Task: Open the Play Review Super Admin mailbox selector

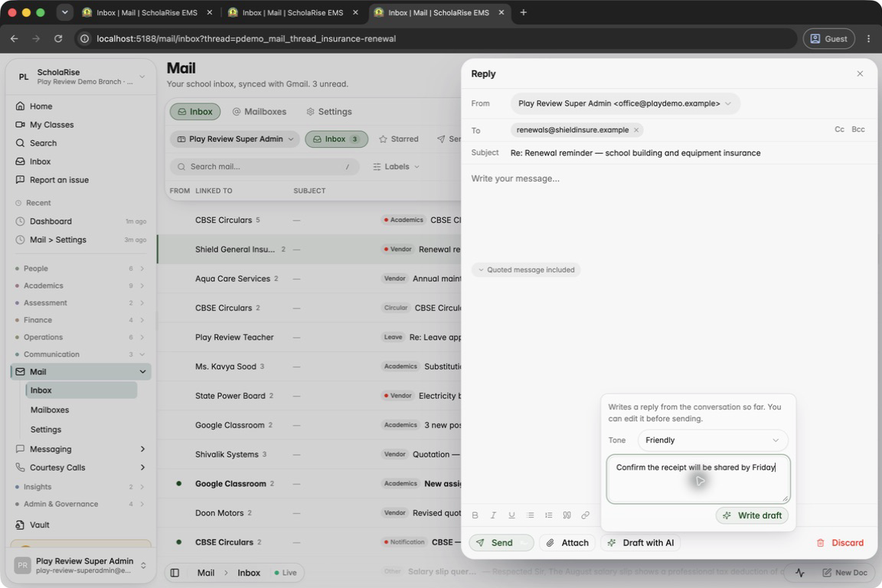Action: click(x=234, y=139)
